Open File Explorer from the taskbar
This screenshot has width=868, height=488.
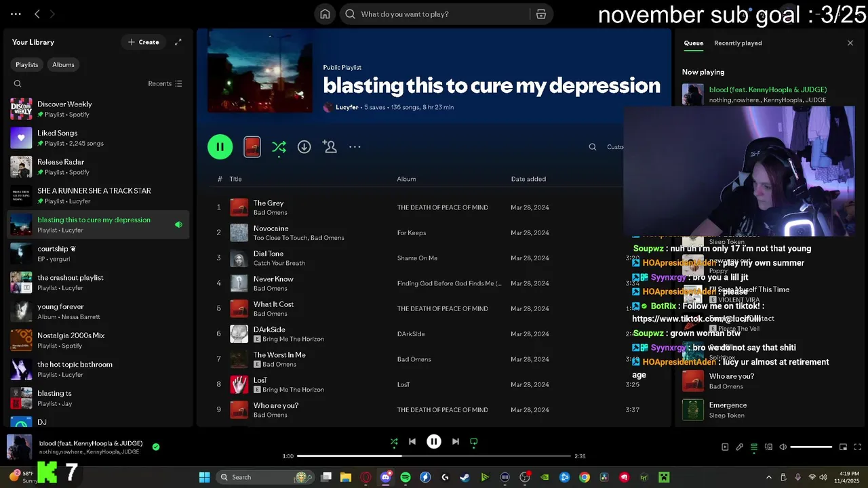pos(345,477)
